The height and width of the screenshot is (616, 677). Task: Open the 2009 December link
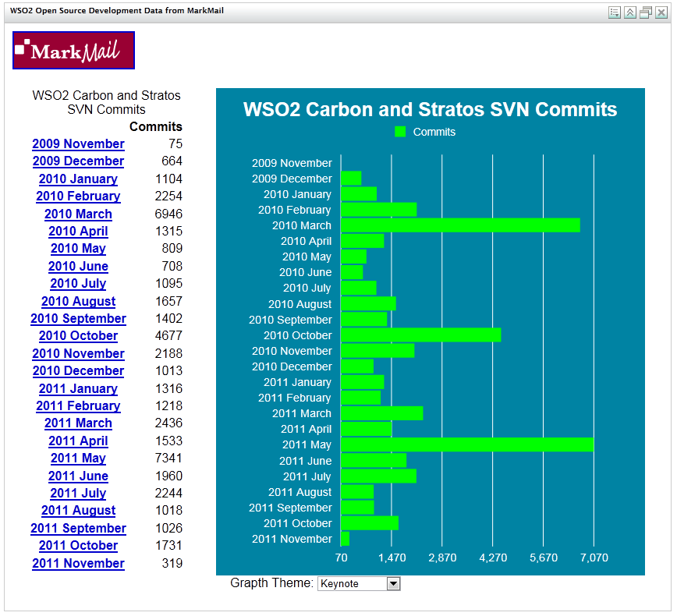(78, 161)
